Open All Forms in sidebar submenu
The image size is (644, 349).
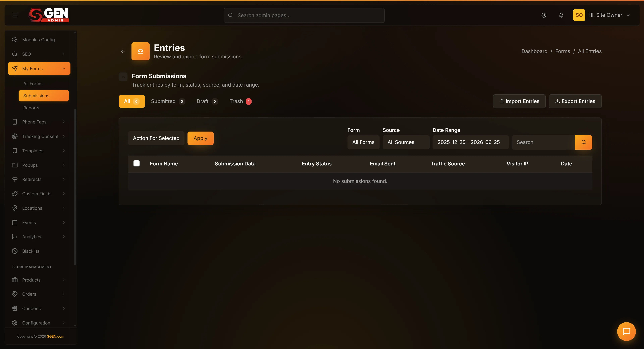[x=33, y=84]
